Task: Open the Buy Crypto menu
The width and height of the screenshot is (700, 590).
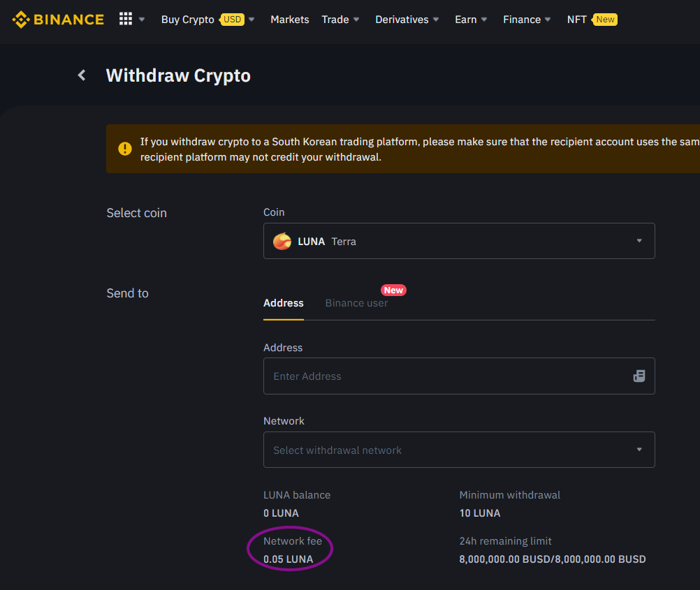Action: click(187, 20)
